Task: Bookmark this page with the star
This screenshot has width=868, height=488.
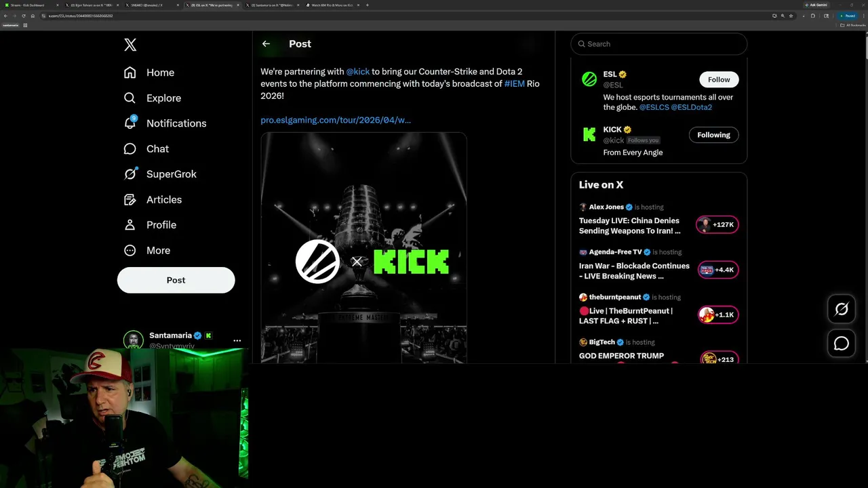Action: 791,16
